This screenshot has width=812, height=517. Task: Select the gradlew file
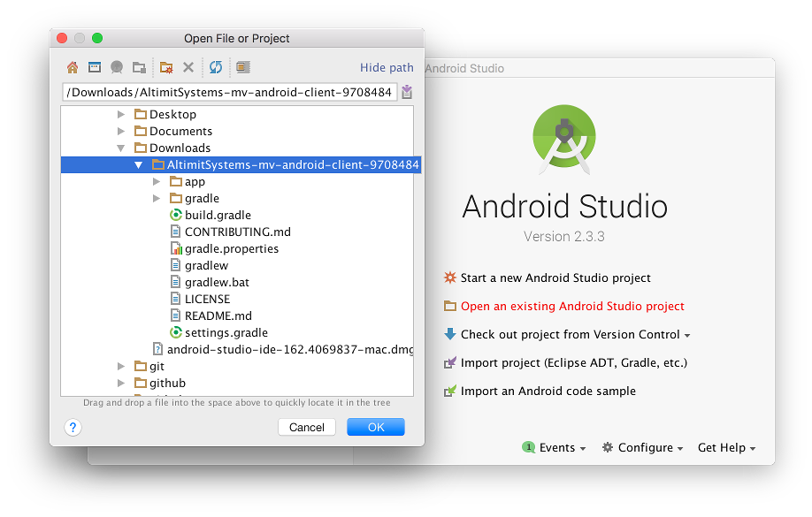(x=207, y=265)
